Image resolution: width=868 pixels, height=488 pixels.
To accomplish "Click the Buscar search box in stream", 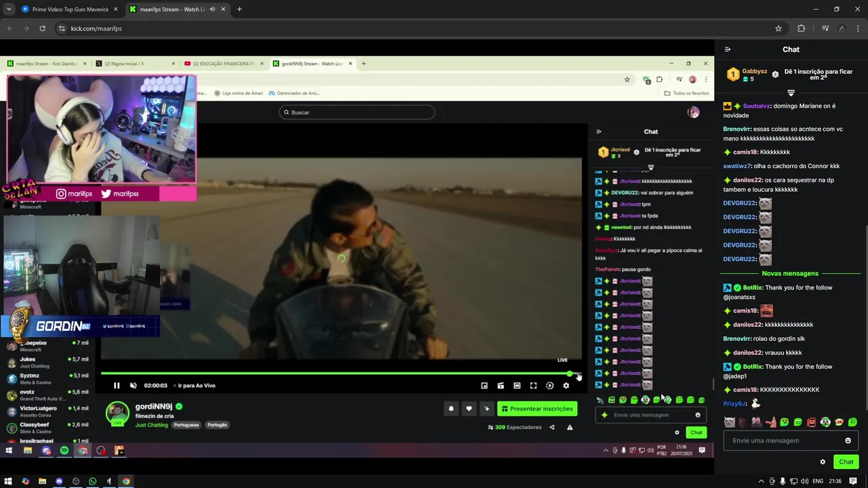I will pyautogui.click(x=357, y=113).
